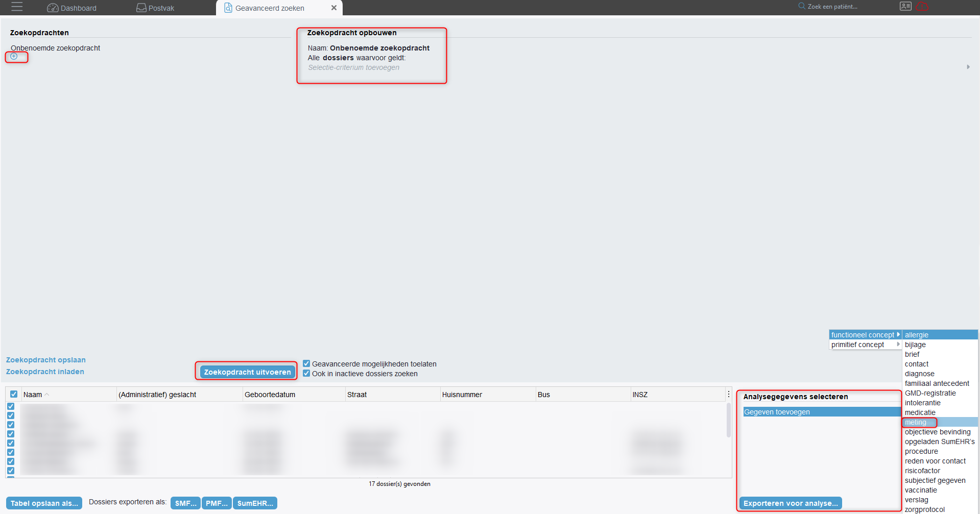The width and height of the screenshot is (980, 514).
Task: Select Onbenoemde zoekopdracht in Zoekopdrachten list
Action: (x=55, y=48)
